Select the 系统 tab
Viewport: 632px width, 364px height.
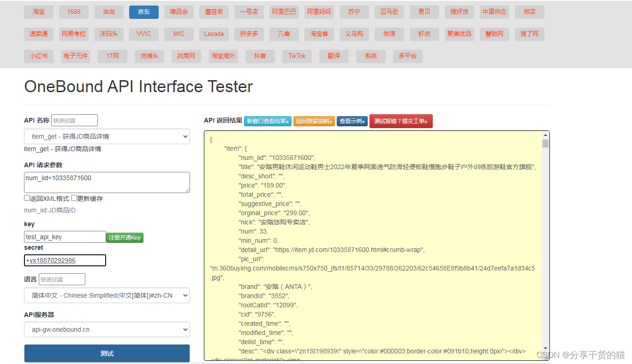(371, 56)
